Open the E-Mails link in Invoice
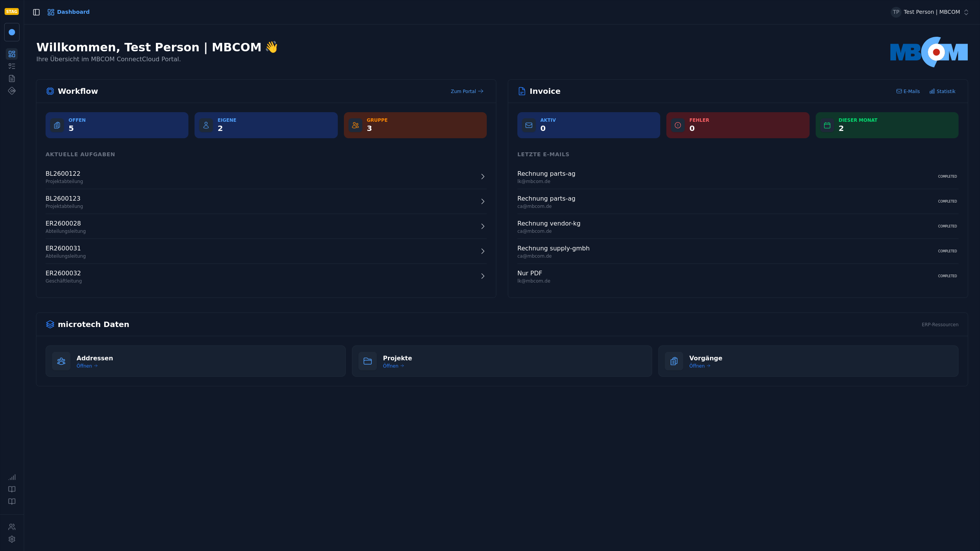Screen dimensions: 980x551 point(908,91)
